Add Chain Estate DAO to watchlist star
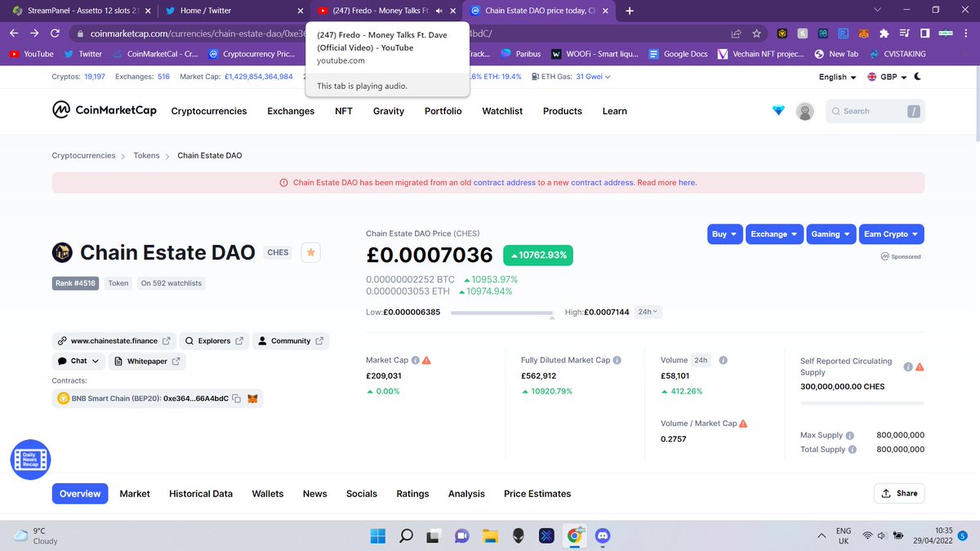This screenshot has height=551, width=980. pyautogui.click(x=310, y=252)
